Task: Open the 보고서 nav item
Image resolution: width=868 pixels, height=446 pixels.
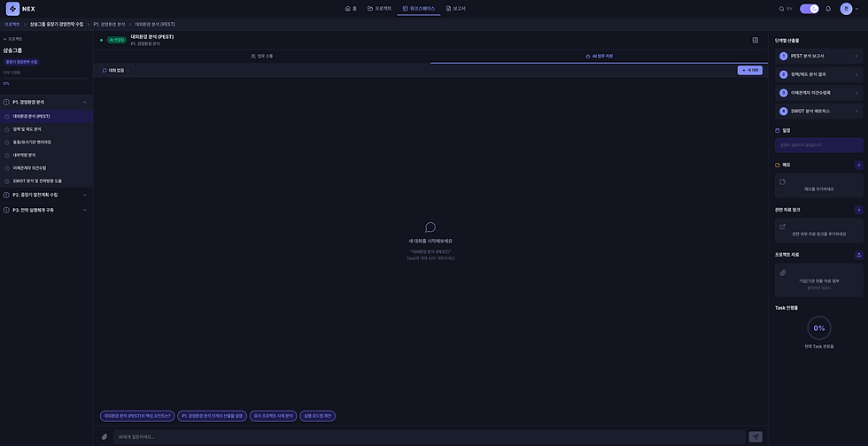Action: point(455,8)
